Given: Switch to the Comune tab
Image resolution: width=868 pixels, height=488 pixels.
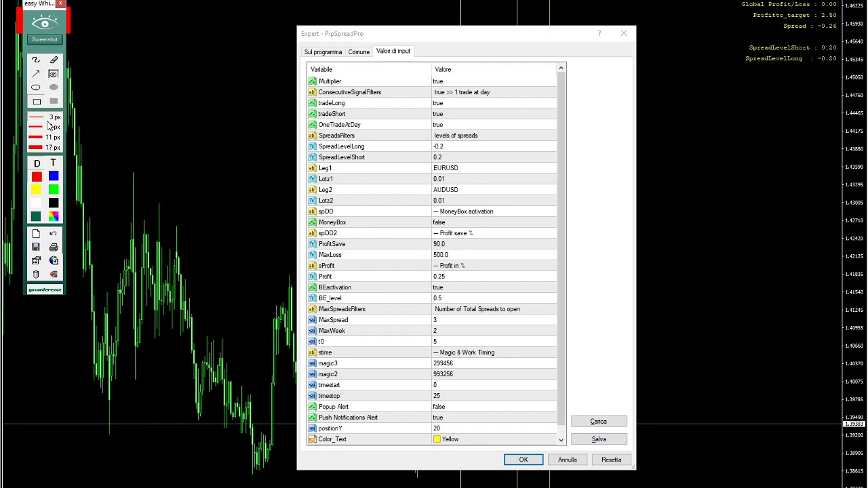Looking at the screenshot, I should click(359, 52).
